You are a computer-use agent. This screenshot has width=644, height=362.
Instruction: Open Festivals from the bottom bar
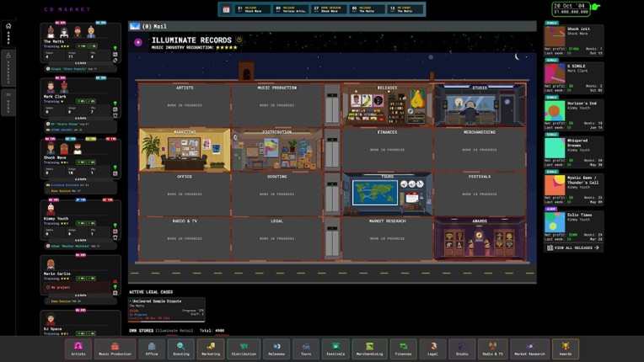click(335, 349)
